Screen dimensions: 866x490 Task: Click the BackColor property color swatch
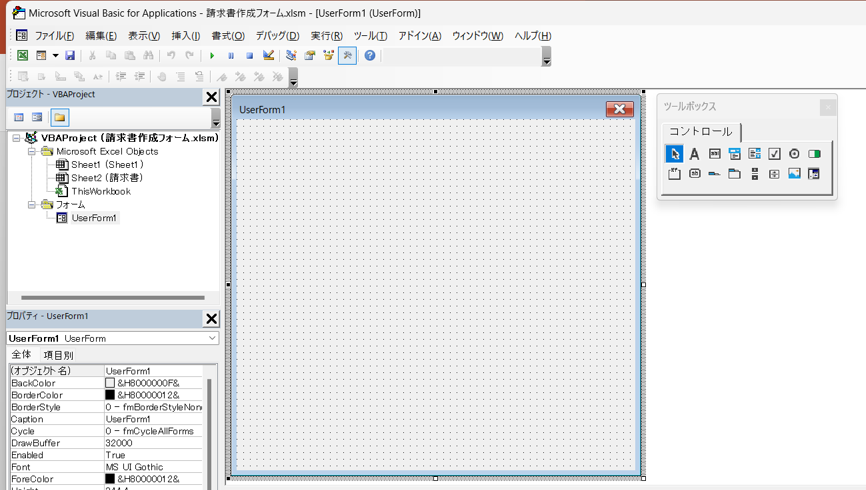110,383
